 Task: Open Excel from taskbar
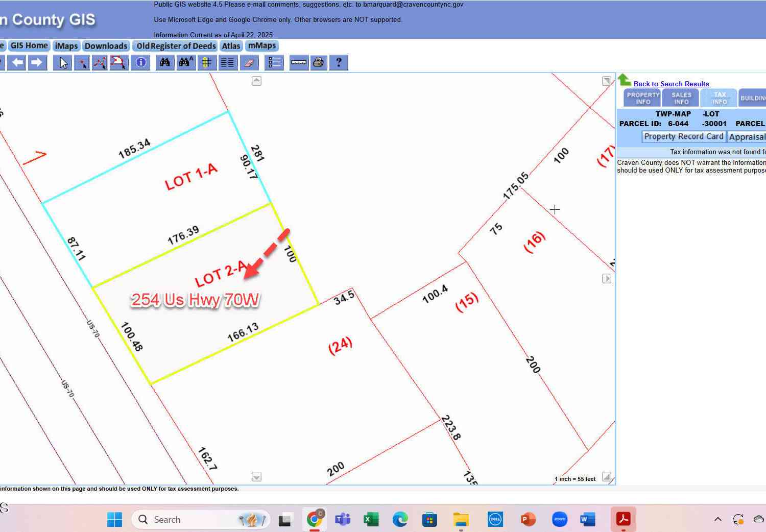(x=371, y=520)
